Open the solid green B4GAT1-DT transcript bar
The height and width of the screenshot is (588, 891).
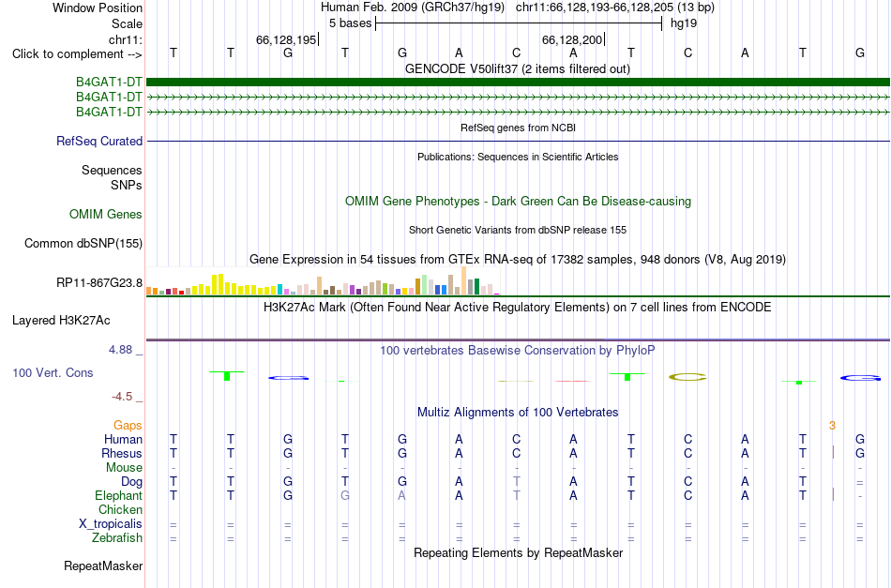pos(518,82)
